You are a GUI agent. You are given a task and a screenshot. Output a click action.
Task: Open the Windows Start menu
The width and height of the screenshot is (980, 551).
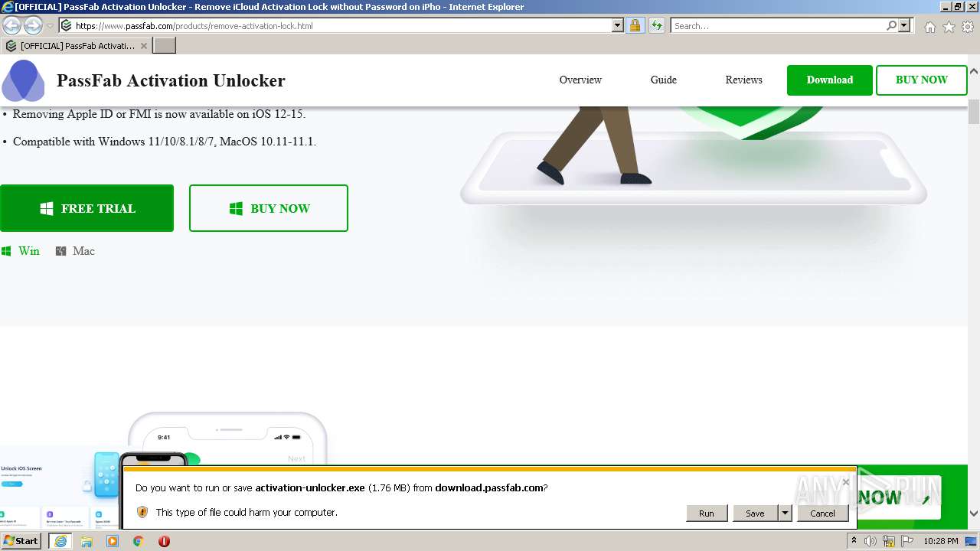[21, 541]
